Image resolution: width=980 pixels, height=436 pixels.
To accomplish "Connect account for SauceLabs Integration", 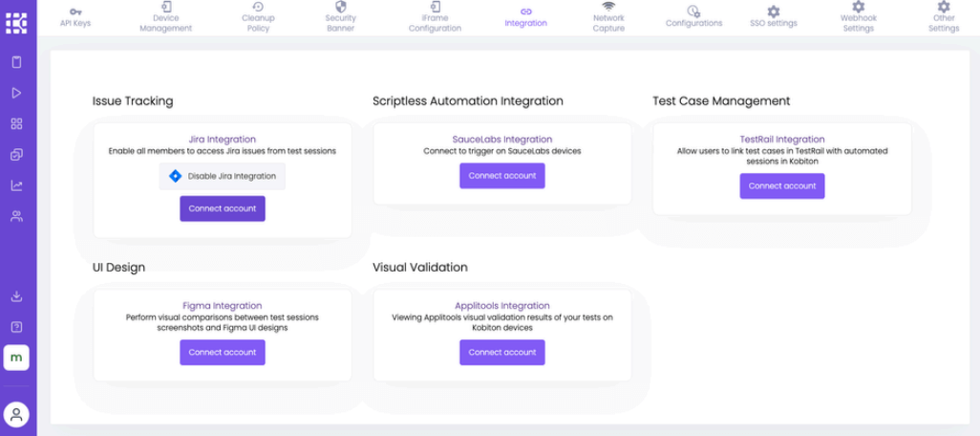I will [x=502, y=176].
